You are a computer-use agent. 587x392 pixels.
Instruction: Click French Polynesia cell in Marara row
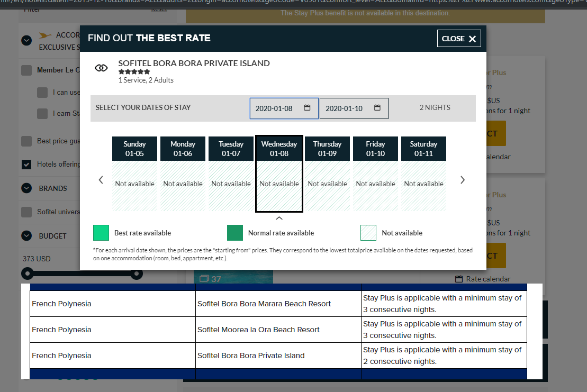(x=113, y=304)
